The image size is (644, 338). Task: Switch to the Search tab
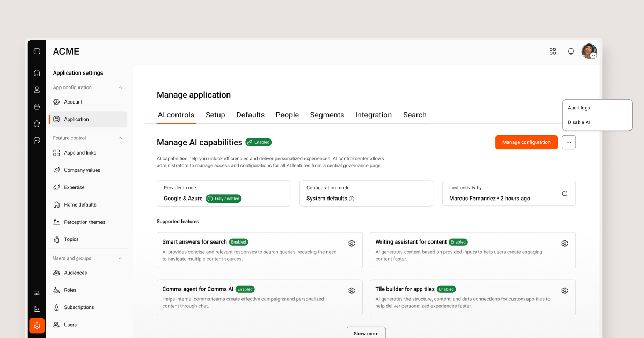(415, 115)
